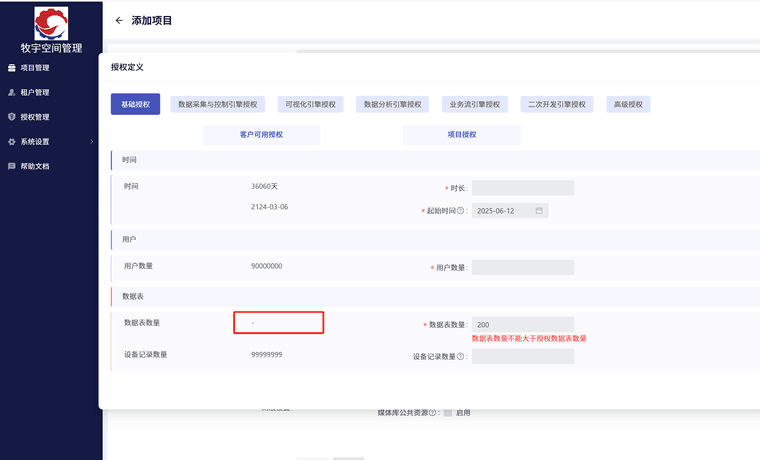Click the 99999999 device record value
The height and width of the screenshot is (460, 760).
(267, 354)
